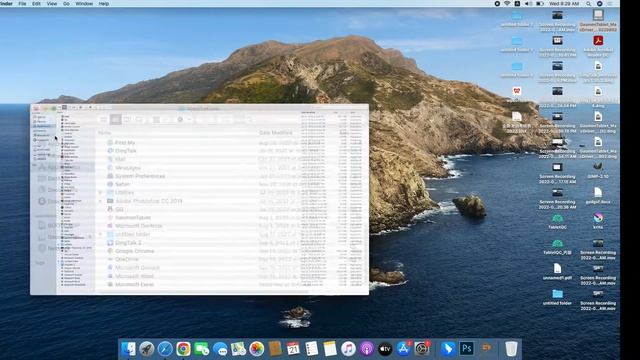Open Photos app in the Dock

[x=257, y=349]
